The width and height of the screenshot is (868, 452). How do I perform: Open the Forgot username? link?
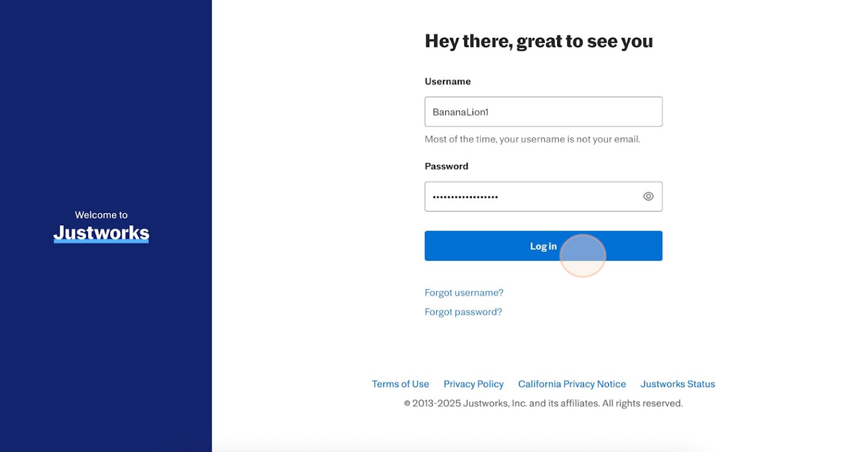click(464, 293)
